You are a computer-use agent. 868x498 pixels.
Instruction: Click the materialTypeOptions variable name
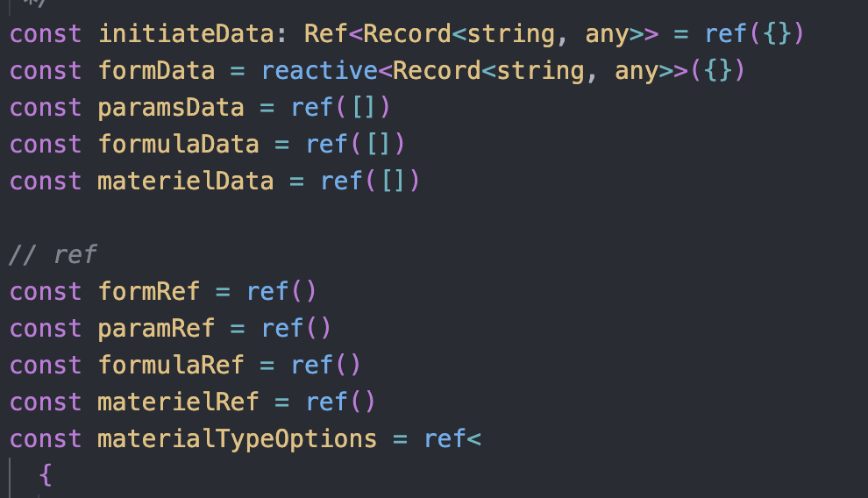238,438
